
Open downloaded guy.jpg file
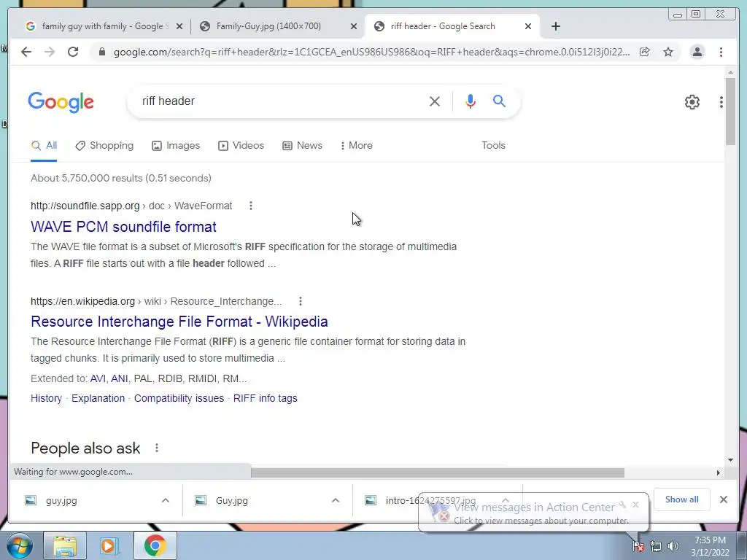(x=61, y=500)
